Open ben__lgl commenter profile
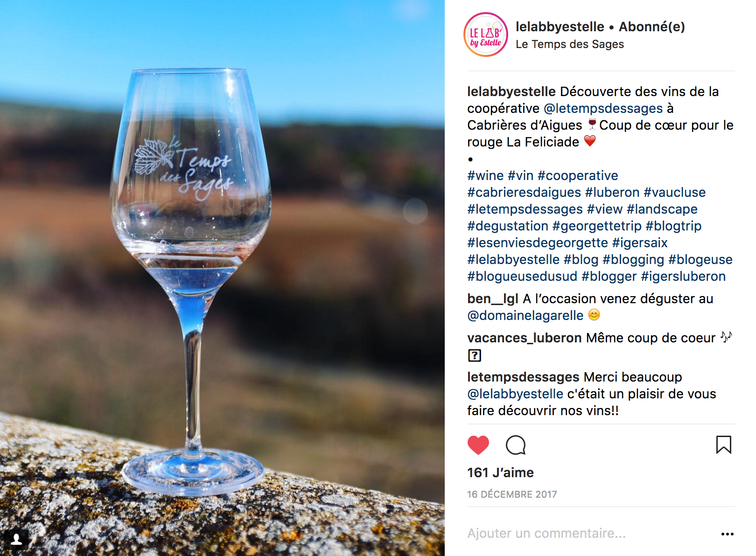Viewport: 756px width, 556px height. click(x=493, y=299)
